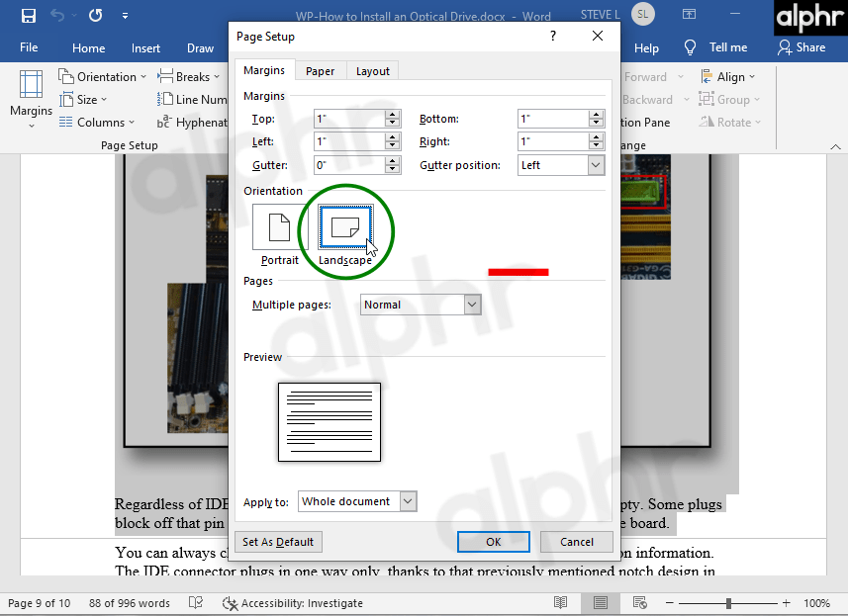Screen dimensions: 848x616
Task: Click the Share button
Action: pyautogui.click(x=801, y=47)
